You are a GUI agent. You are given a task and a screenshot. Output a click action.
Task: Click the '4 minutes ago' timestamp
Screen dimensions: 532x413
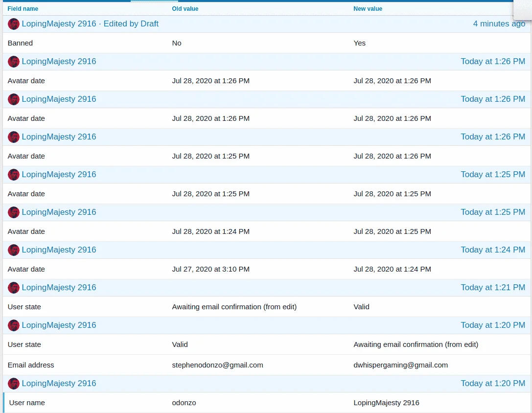tap(499, 24)
